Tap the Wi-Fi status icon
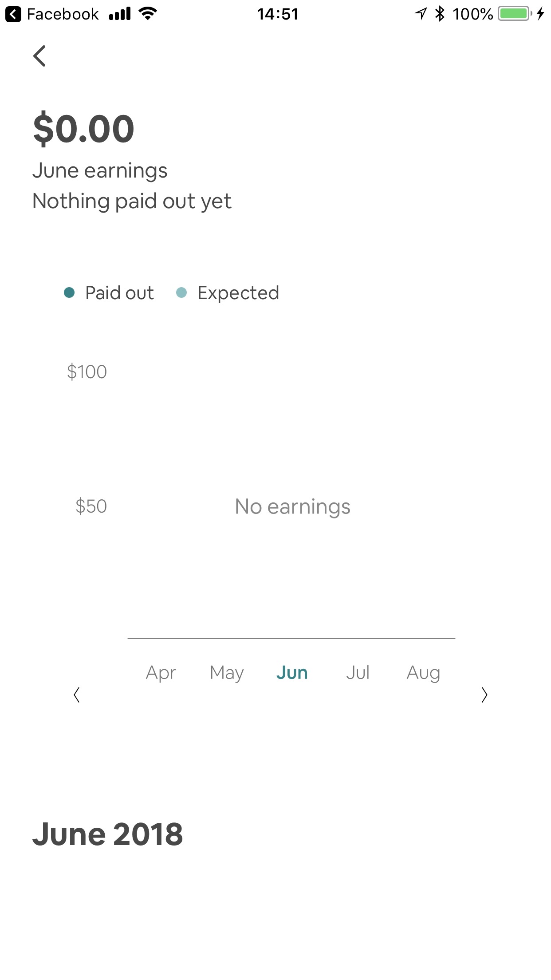551x980 pixels. 148,14
